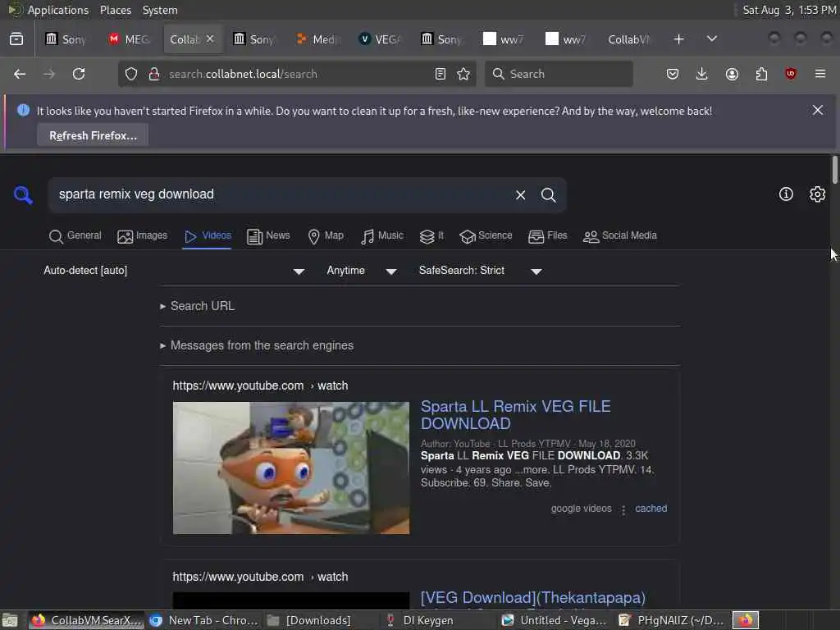Select the Videos category tab
840x630 pixels.
(208, 235)
